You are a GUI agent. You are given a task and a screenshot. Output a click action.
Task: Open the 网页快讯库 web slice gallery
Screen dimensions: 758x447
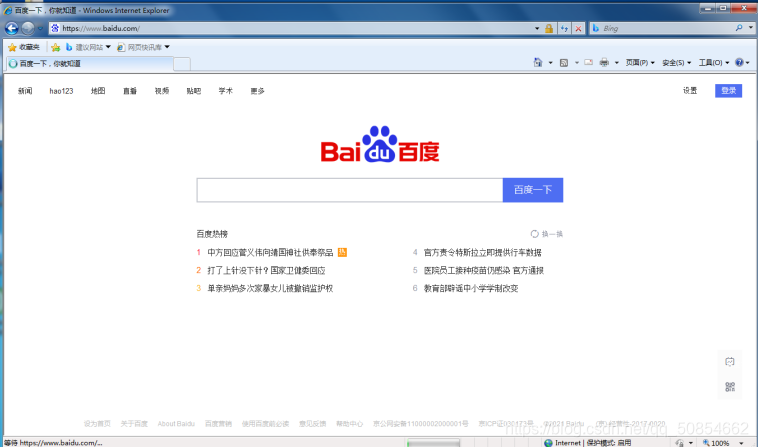tap(144, 47)
